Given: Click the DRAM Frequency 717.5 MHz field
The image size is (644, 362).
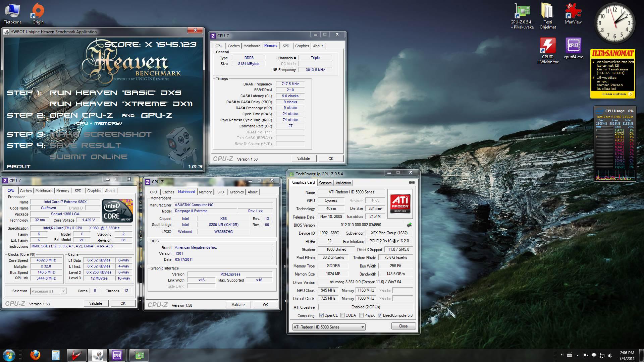Looking at the screenshot, I should coord(290,84).
